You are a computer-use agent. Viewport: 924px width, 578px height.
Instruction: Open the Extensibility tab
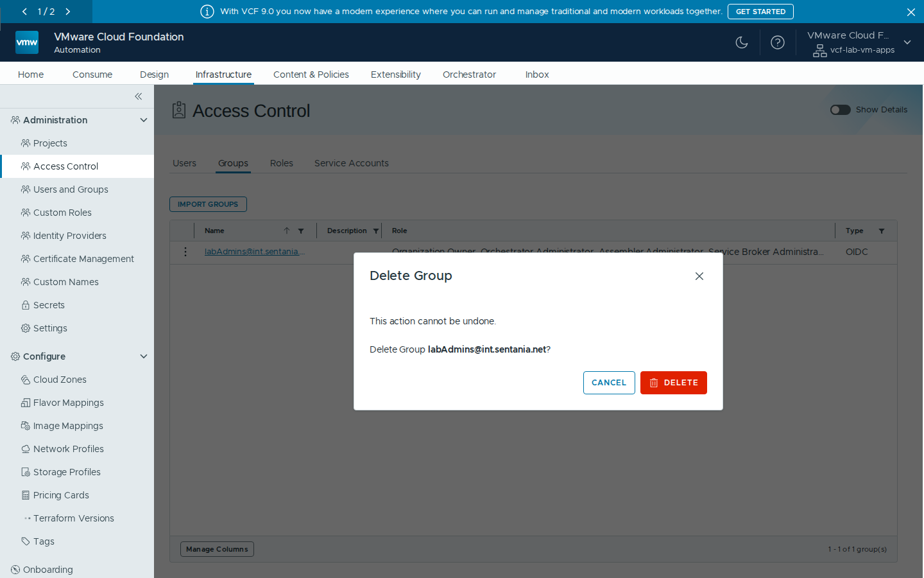(396, 74)
